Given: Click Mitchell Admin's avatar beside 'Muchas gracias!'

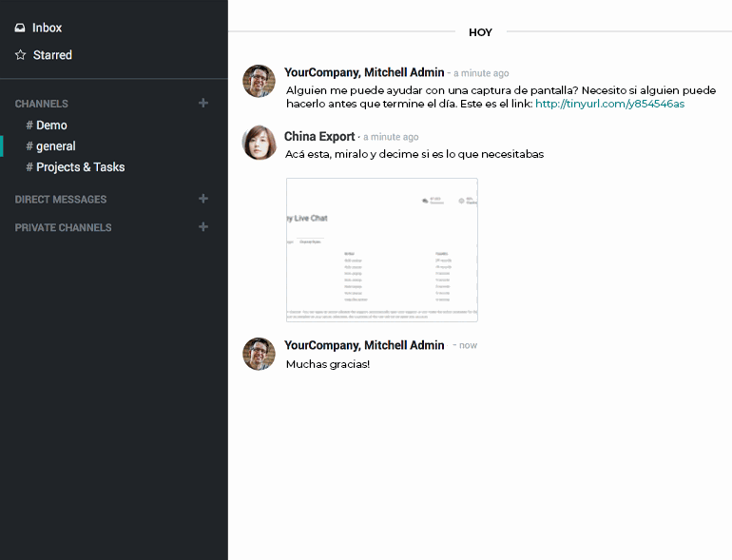Looking at the screenshot, I should coord(259,353).
